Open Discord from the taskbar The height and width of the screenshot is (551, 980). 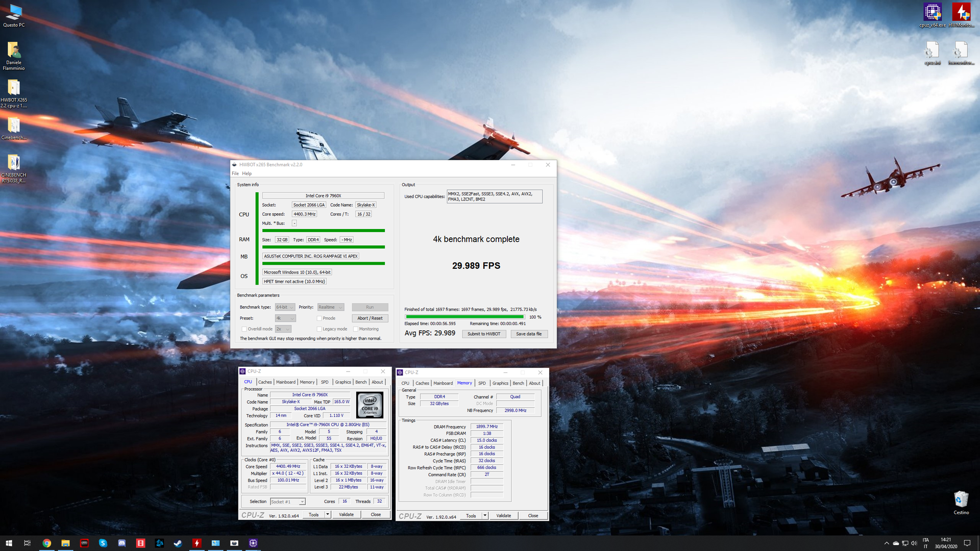pyautogui.click(x=122, y=543)
